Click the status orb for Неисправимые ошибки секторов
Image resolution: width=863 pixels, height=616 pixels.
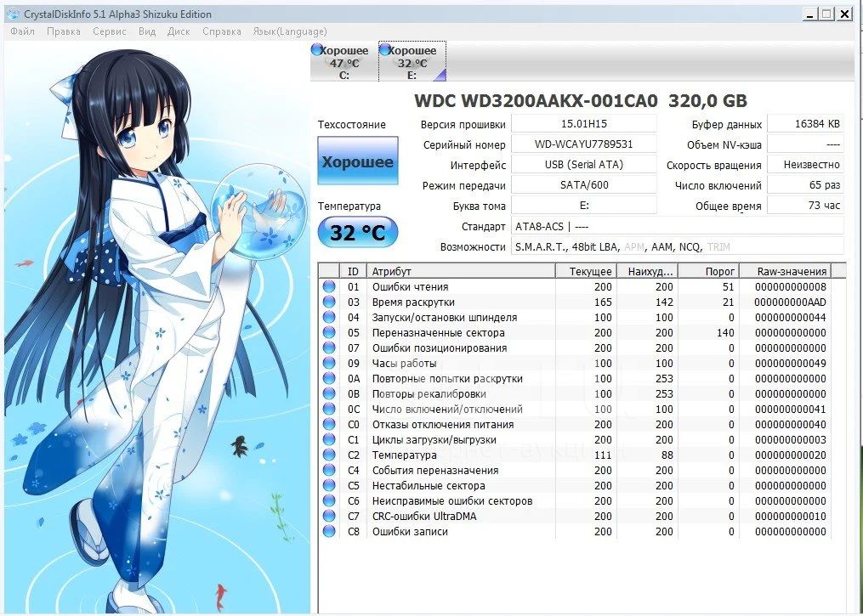point(329,501)
